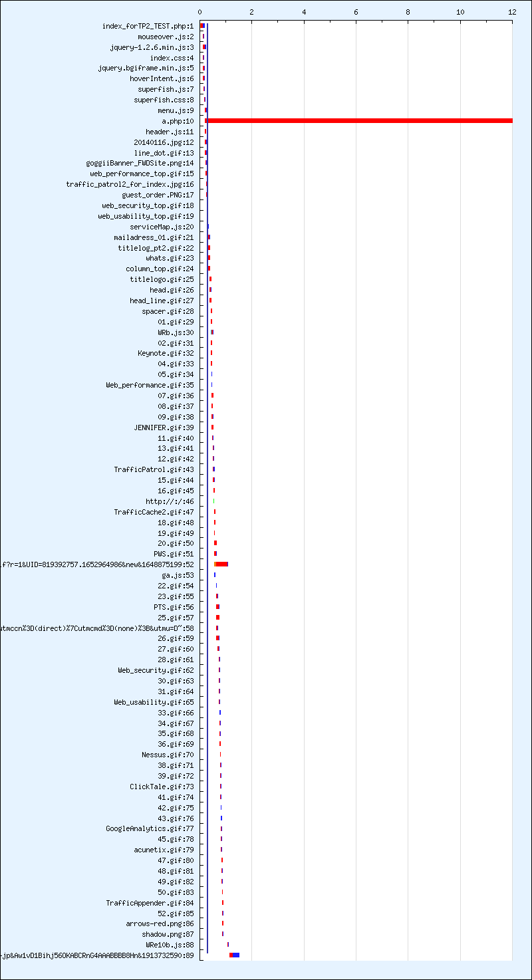Select goggiiBanner_FWDSite.png:14 label
This screenshot has height=980, width=532.
pyautogui.click(x=140, y=163)
